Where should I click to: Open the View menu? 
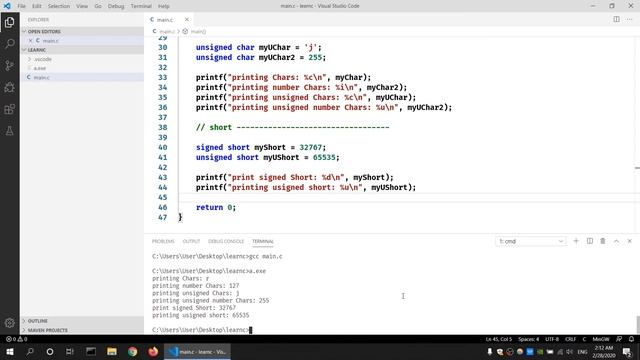point(82,6)
